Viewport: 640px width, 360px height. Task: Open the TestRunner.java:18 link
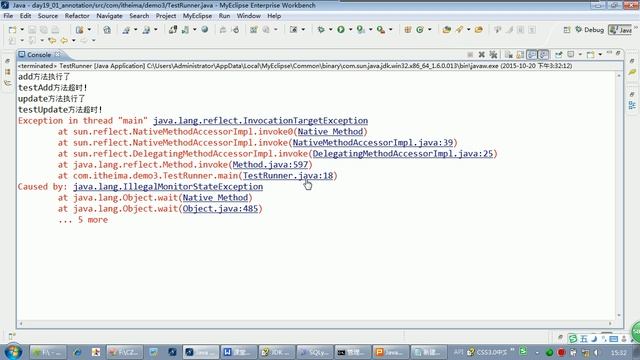click(288, 176)
